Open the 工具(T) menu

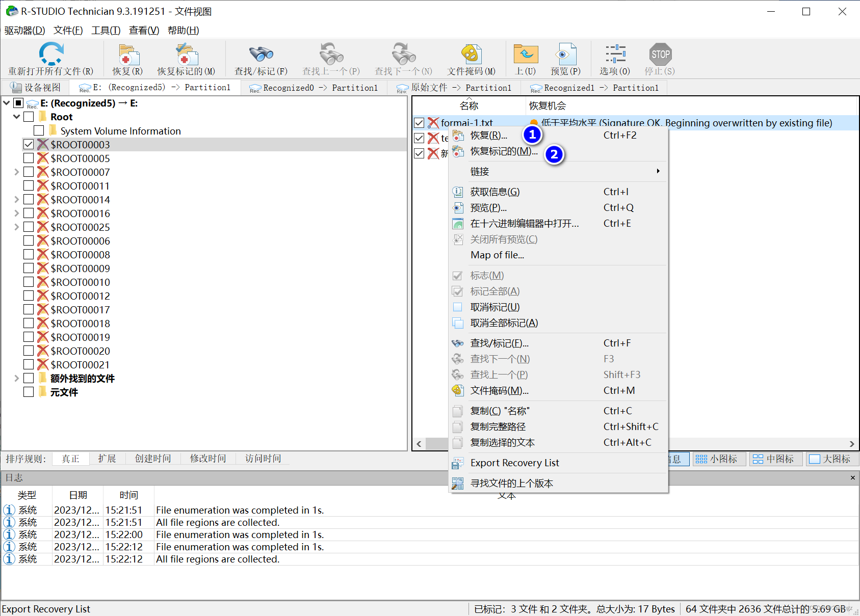click(x=106, y=31)
